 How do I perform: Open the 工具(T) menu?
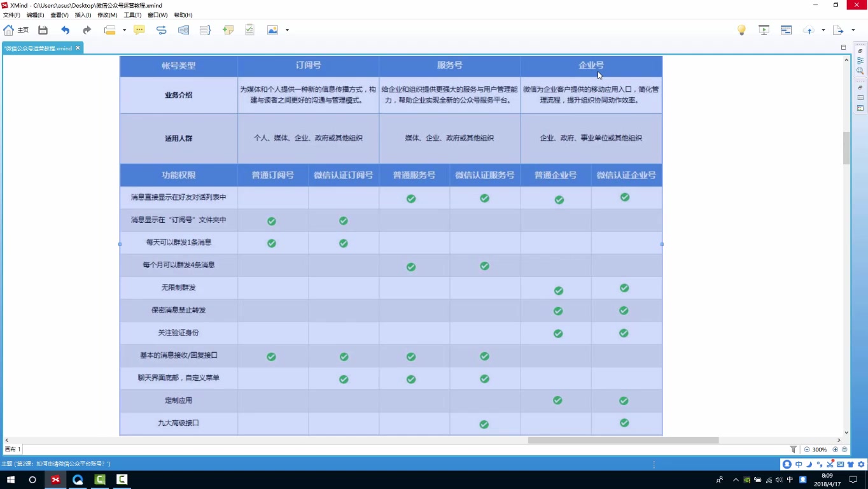click(132, 15)
